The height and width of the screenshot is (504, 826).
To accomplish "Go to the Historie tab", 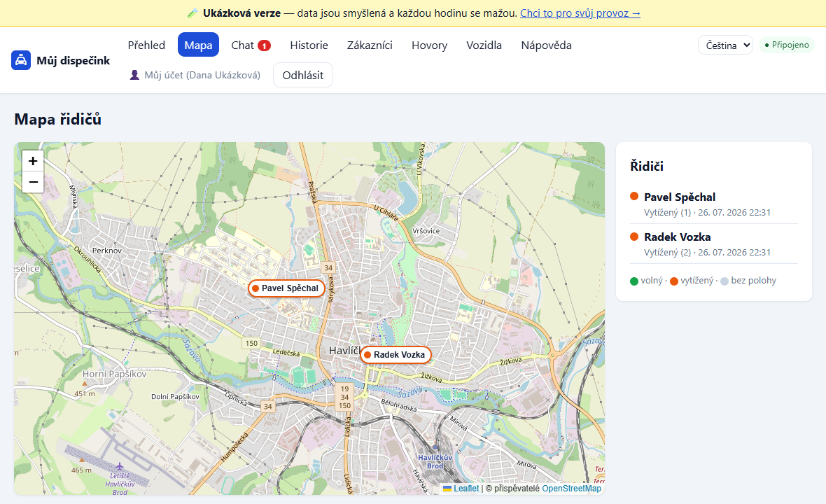I will 309,45.
